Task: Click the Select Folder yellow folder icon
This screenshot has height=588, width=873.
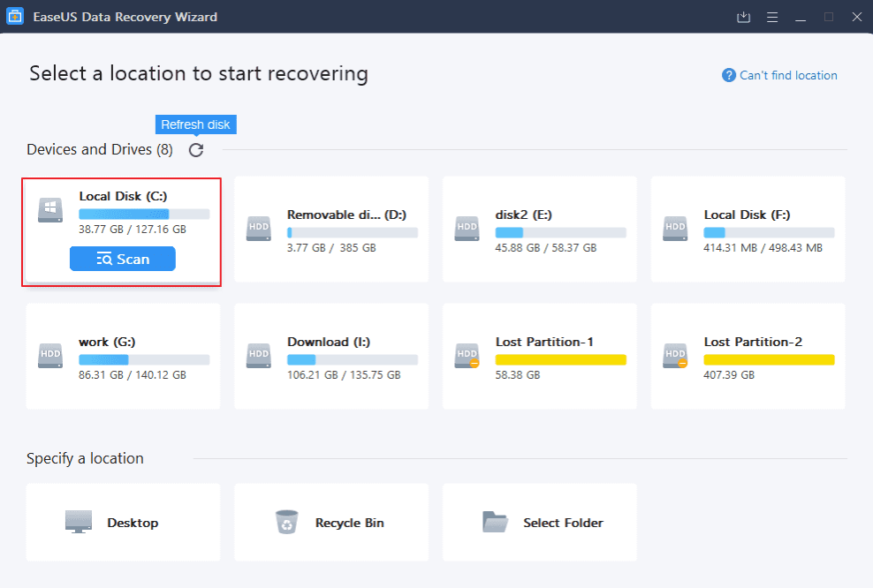Action: 495,522
